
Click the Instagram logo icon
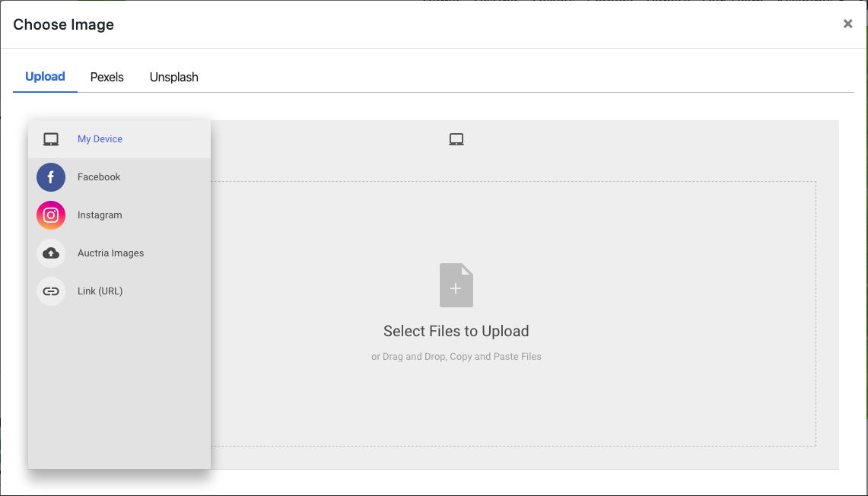[x=51, y=215]
